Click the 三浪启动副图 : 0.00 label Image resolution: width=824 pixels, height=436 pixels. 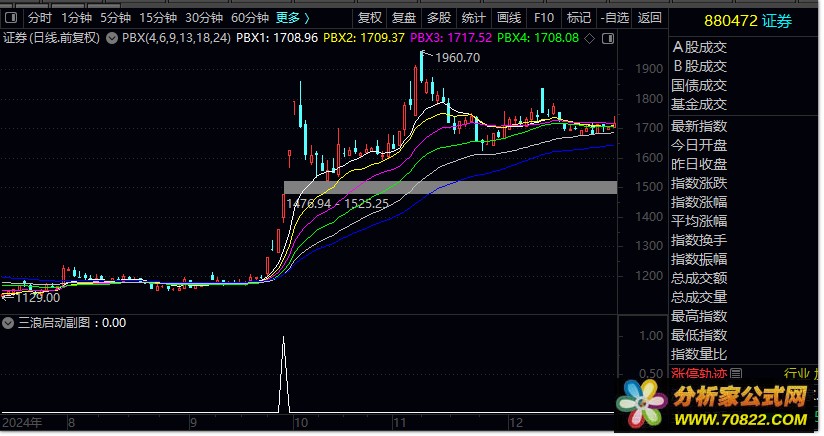click(x=72, y=323)
